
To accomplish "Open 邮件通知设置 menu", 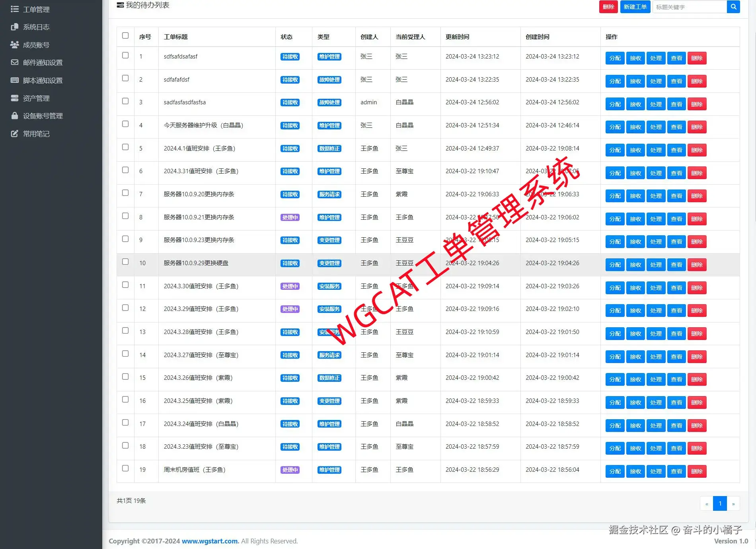I will tap(43, 63).
